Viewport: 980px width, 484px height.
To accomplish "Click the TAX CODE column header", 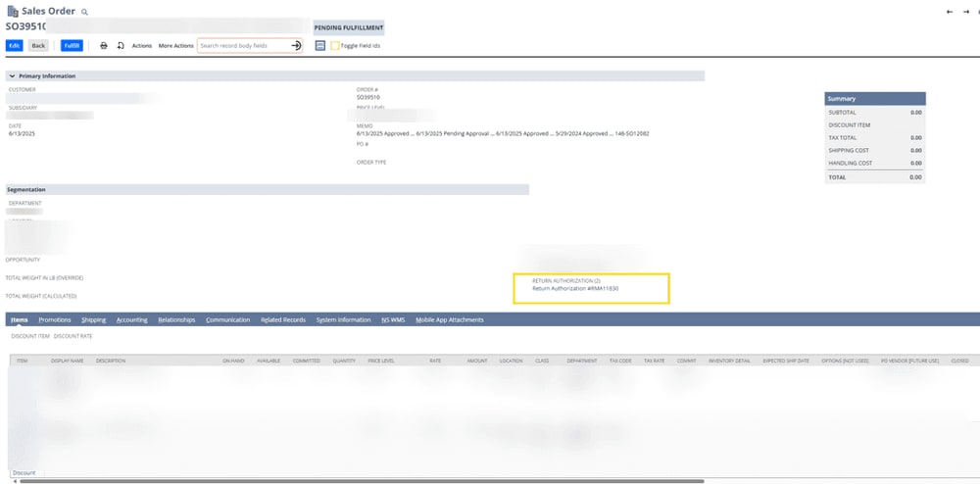I will tap(620, 361).
